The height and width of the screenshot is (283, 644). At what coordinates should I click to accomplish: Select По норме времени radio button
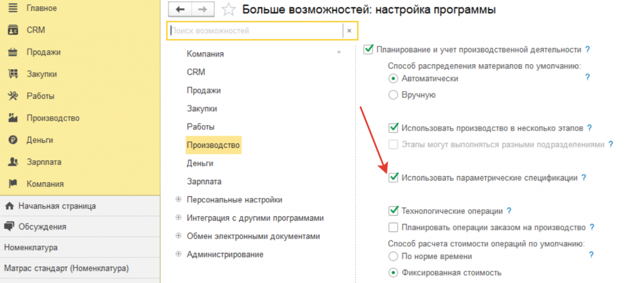[393, 257]
